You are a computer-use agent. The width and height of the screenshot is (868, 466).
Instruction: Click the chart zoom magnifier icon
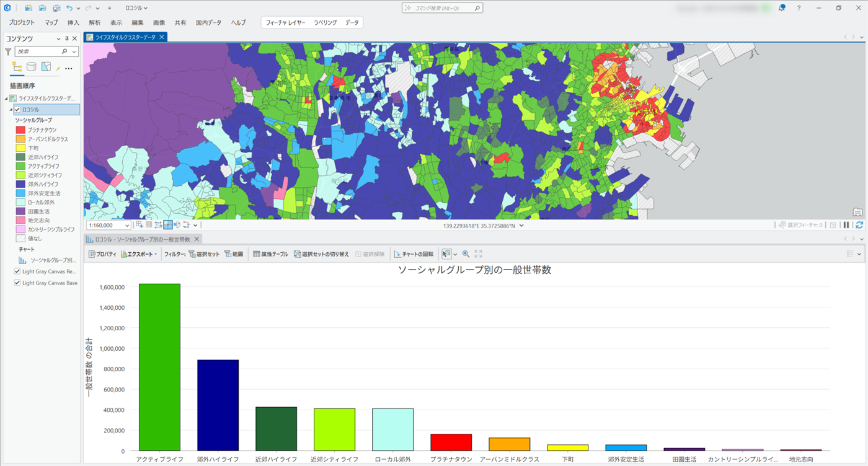tap(466, 254)
